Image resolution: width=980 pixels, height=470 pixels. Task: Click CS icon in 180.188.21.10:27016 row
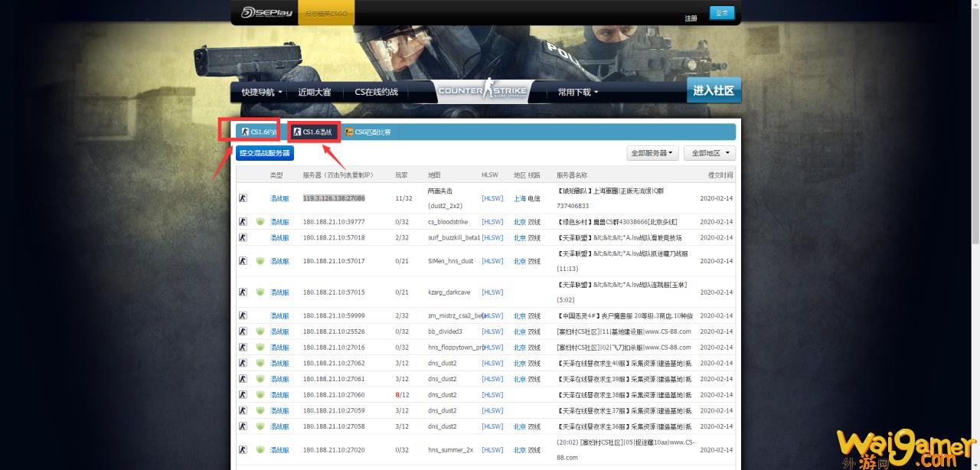(x=243, y=348)
